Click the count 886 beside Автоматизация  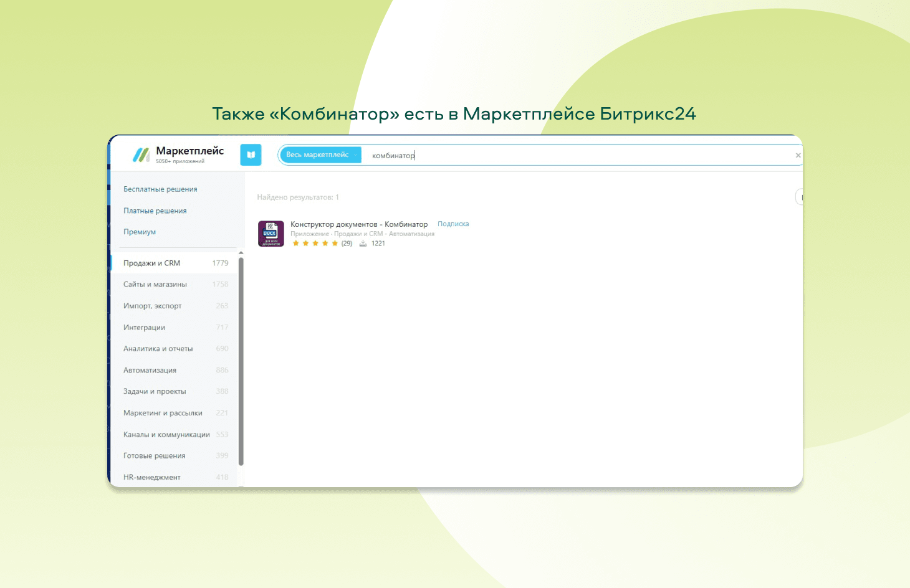[x=222, y=370]
